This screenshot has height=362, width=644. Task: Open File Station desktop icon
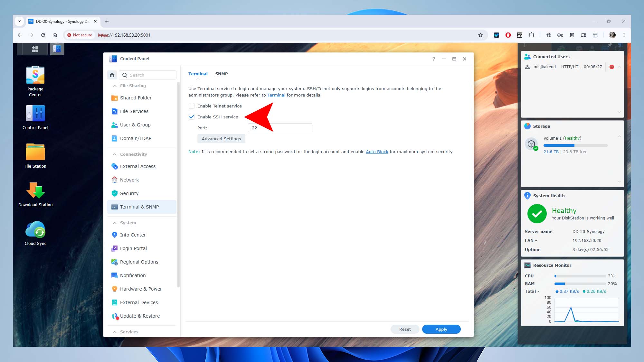tap(35, 156)
